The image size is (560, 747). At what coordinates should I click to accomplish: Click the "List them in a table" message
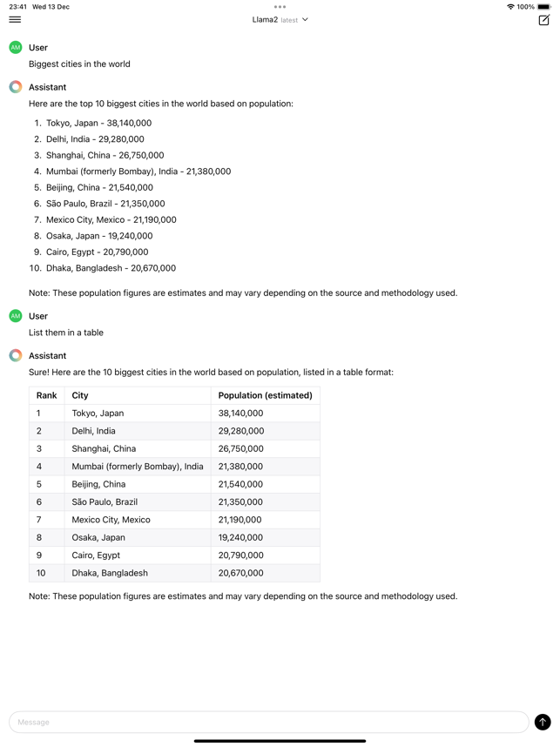[66, 333]
